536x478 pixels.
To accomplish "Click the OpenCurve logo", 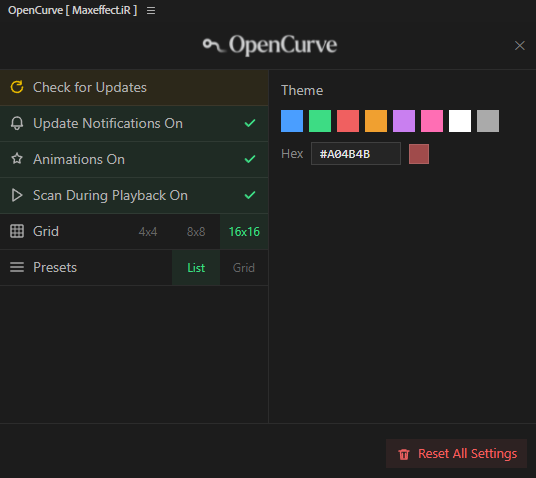I will [270, 45].
